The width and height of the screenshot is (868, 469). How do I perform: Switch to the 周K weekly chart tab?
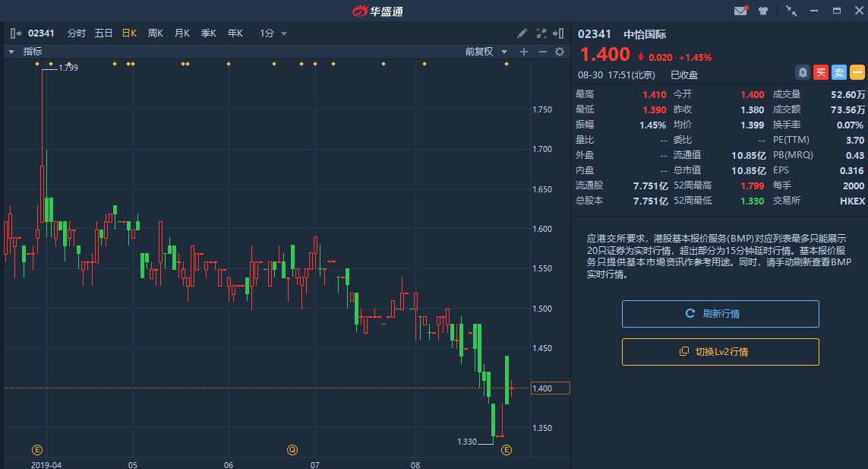(155, 33)
